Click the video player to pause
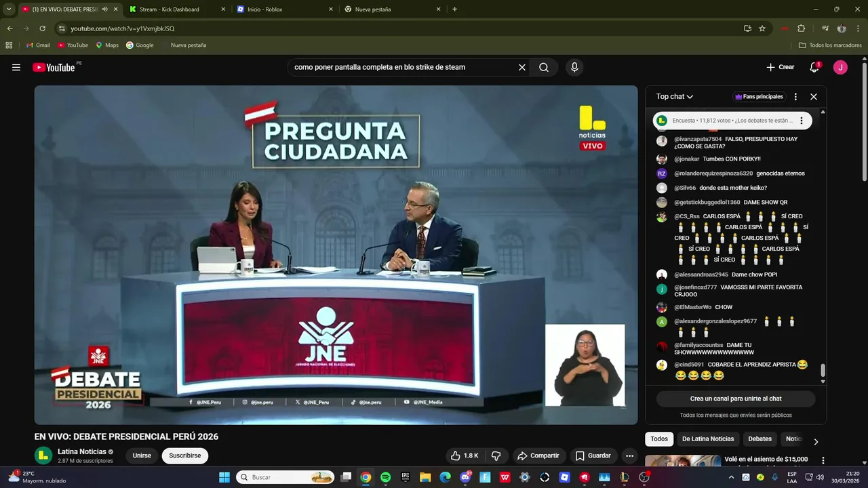 click(x=336, y=255)
